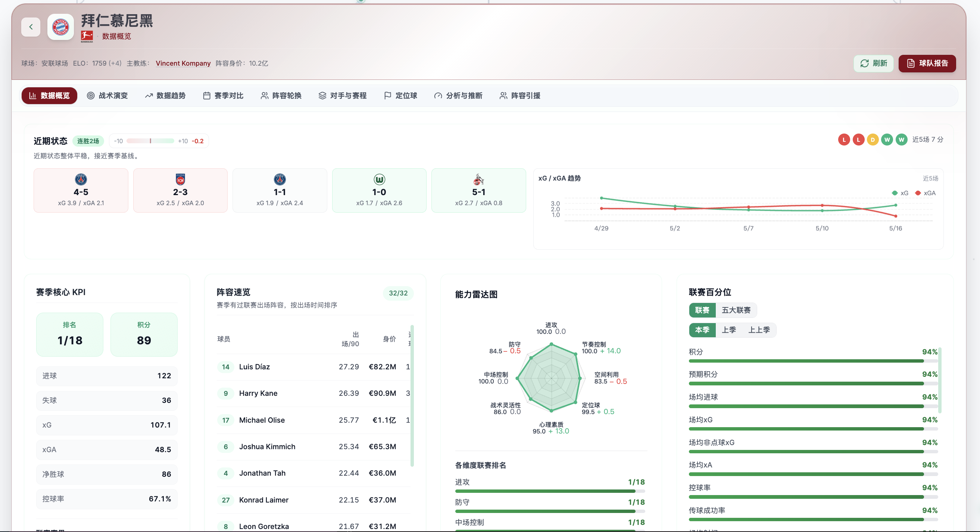980x532 pixels.
Task: Open Luis Díaz player row
Action: click(313, 367)
